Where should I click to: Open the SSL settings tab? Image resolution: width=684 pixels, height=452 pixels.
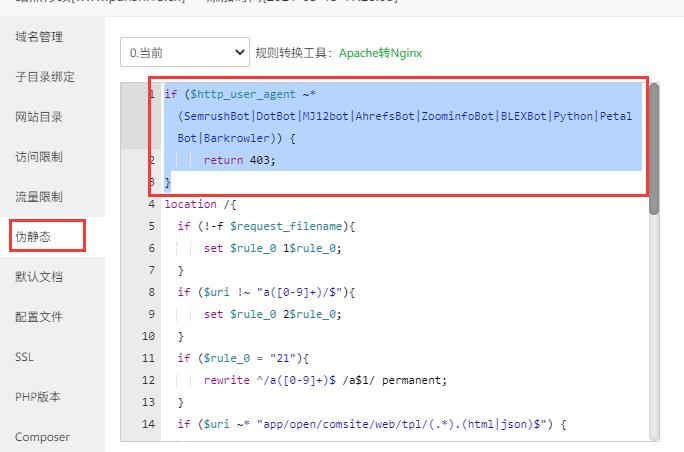tap(24, 357)
